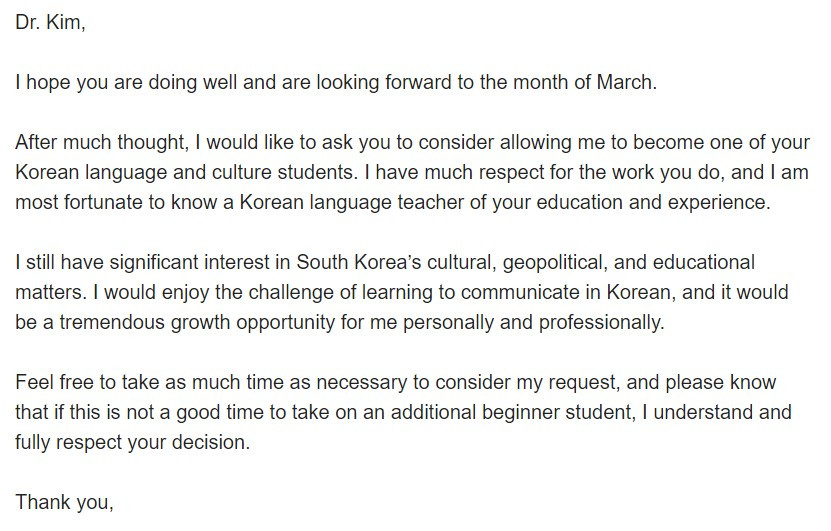Click the 'Dr. Kim,' salutation line
The height and width of the screenshot is (531, 831).
(x=50, y=22)
